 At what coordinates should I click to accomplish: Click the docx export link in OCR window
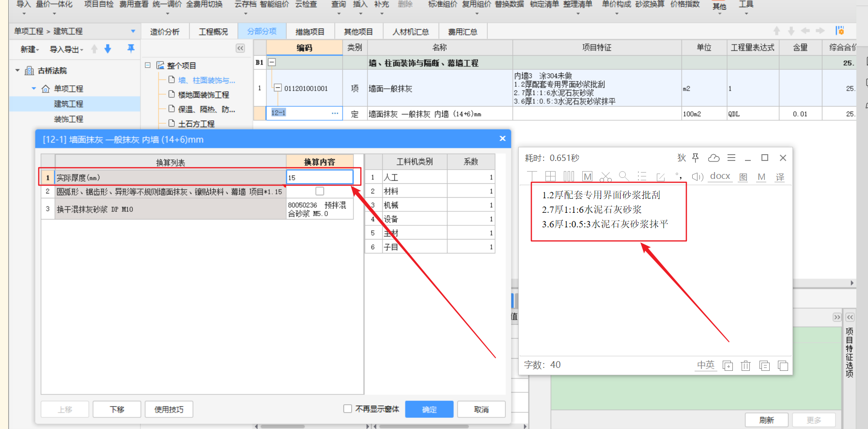[x=720, y=176]
